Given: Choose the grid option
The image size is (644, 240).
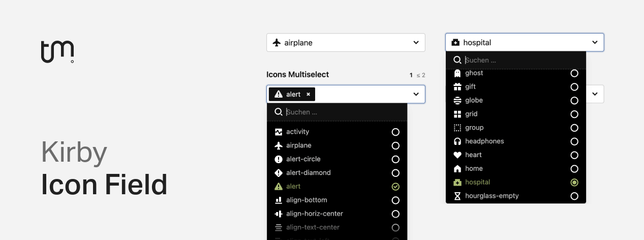Looking at the screenshot, I should [x=516, y=114].
